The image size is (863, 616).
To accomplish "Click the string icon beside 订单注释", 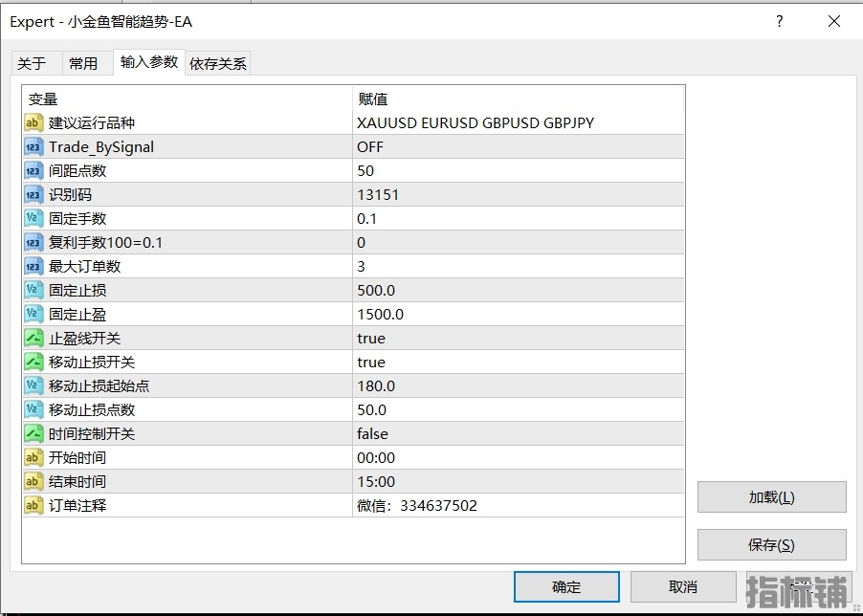I will (x=33, y=505).
